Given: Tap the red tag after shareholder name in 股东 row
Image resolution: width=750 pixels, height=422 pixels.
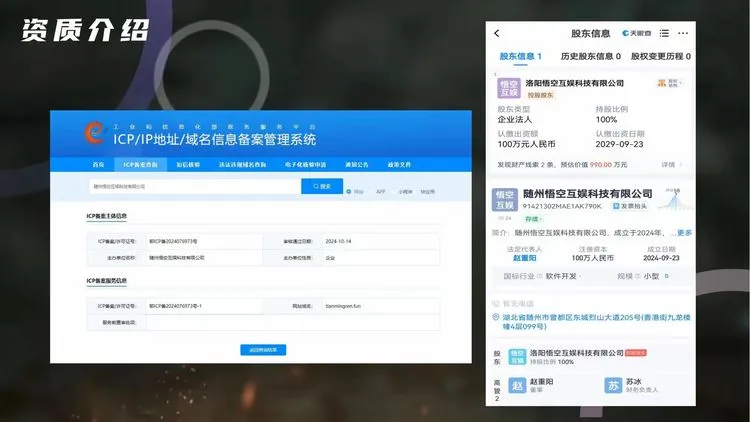Looking at the screenshot, I should pyautogui.click(x=636, y=353).
